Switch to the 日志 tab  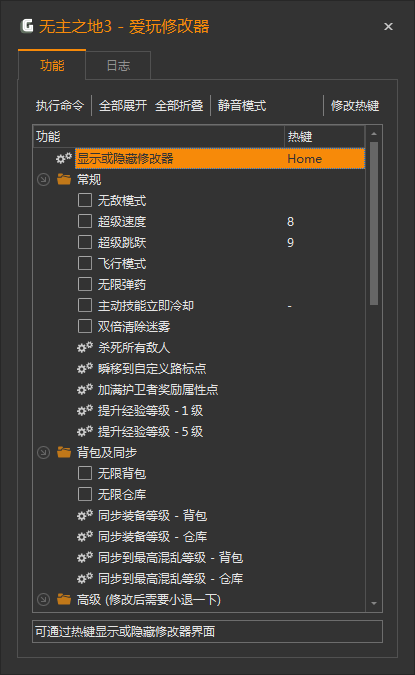tap(118, 65)
